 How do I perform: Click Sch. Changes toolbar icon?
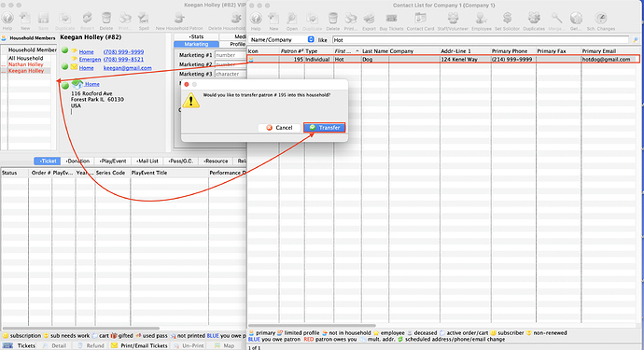click(x=600, y=18)
